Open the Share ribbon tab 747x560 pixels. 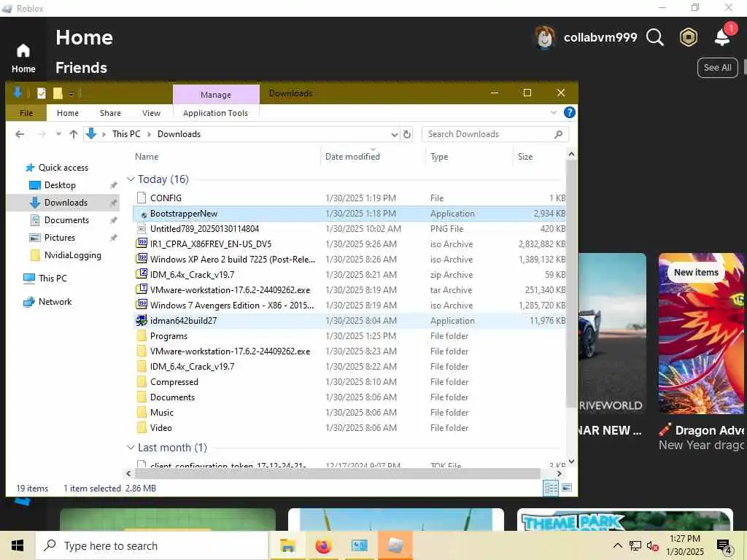[x=110, y=113]
